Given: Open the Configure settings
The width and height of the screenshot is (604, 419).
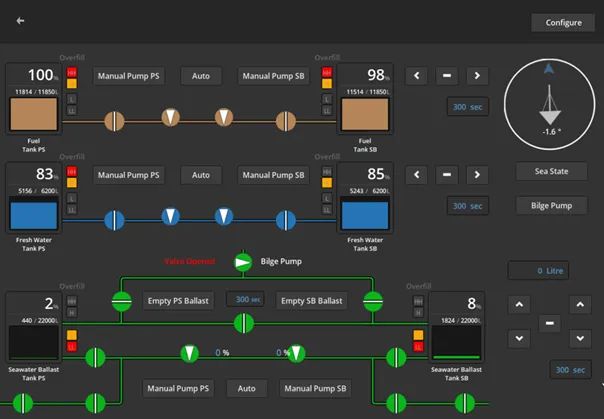Looking at the screenshot, I should tap(563, 23).
